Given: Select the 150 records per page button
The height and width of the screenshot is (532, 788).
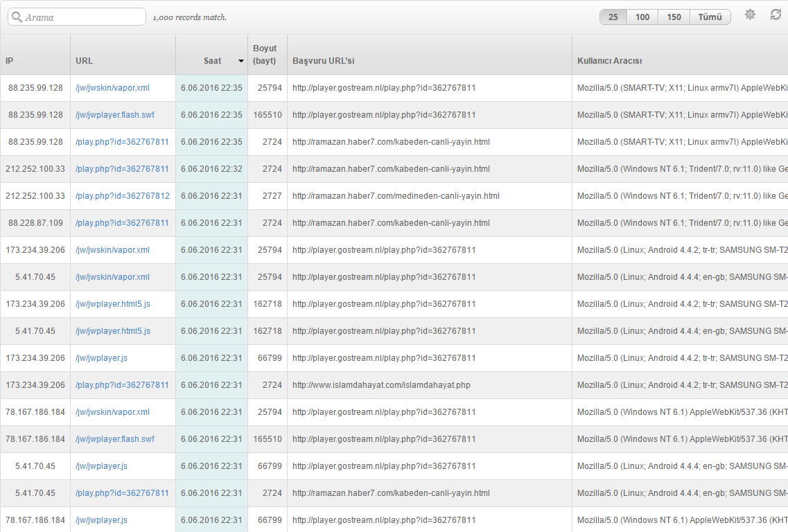Looking at the screenshot, I should pyautogui.click(x=674, y=17).
